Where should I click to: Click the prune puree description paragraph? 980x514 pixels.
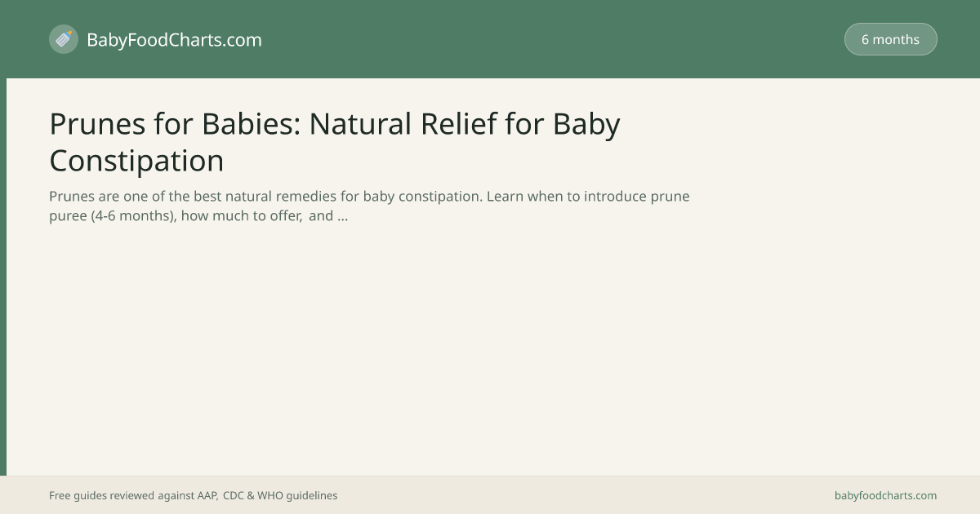point(369,206)
